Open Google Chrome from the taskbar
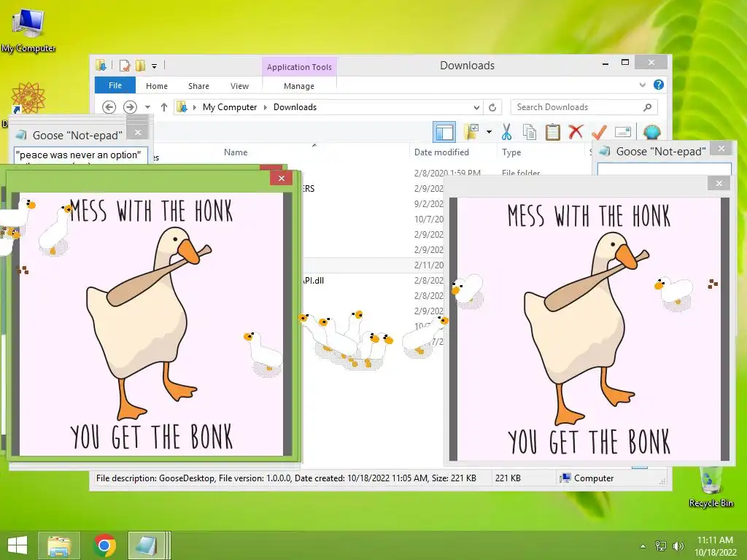Image resolution: width=747 pixels, height=560 pixels. (104, 545)
